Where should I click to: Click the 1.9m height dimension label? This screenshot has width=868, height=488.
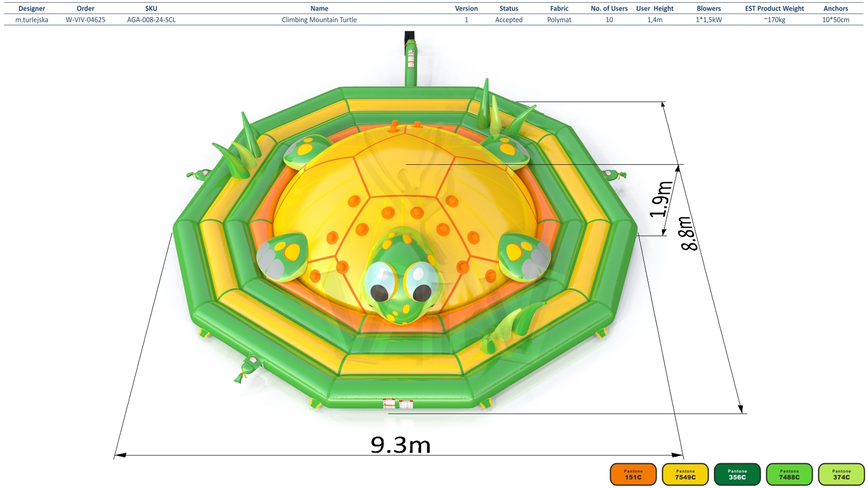[x=660, y=199]
